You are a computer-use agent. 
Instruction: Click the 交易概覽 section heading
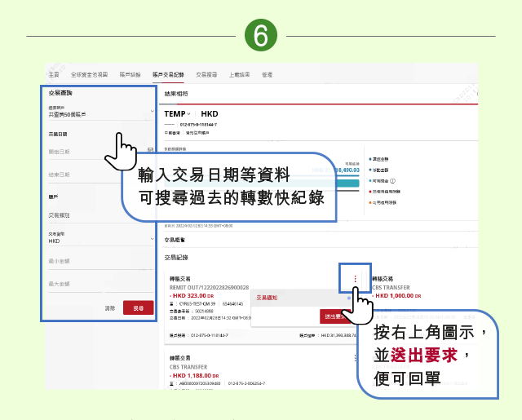pos(175,240)
